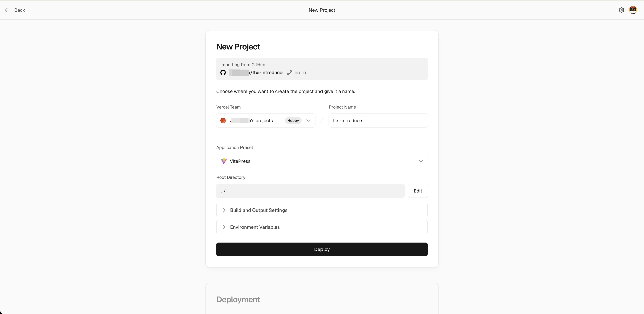Viewport: 644px width, 314px height.
Task: Click the VitePress logo icon
Action: (x=224, y=161)
